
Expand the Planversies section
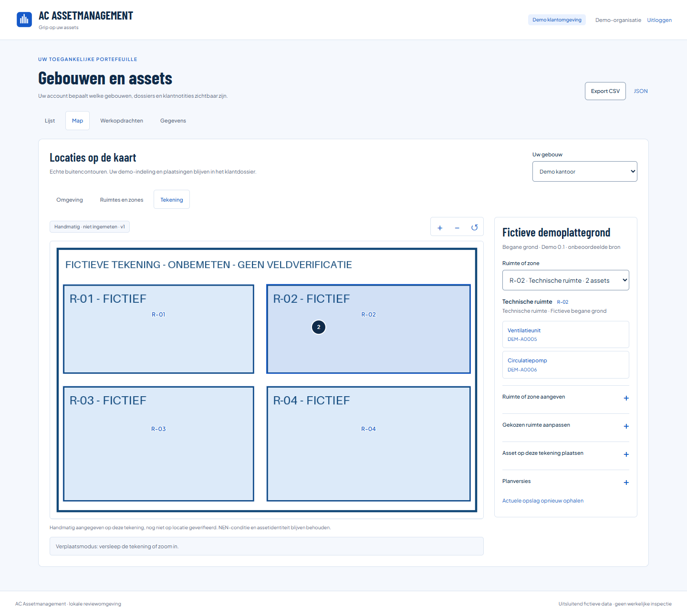click(566, 482)
